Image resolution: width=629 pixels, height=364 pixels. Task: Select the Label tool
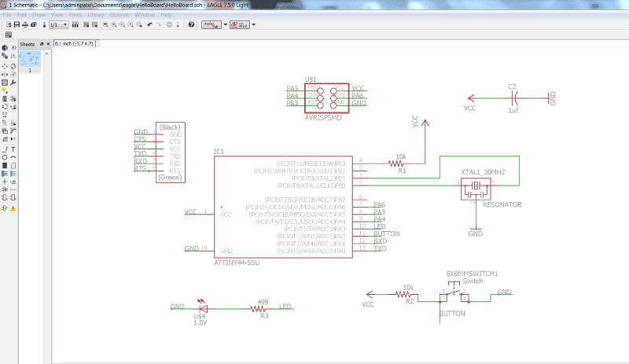tap(13, 182)
